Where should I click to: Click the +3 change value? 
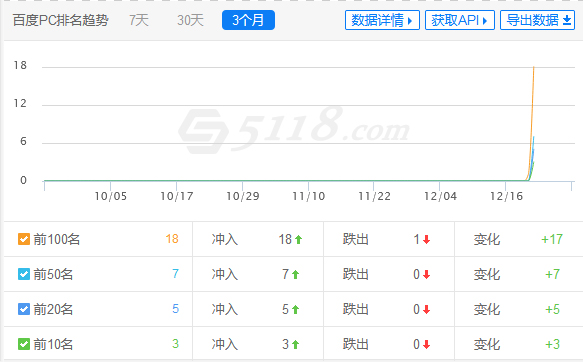553,344
